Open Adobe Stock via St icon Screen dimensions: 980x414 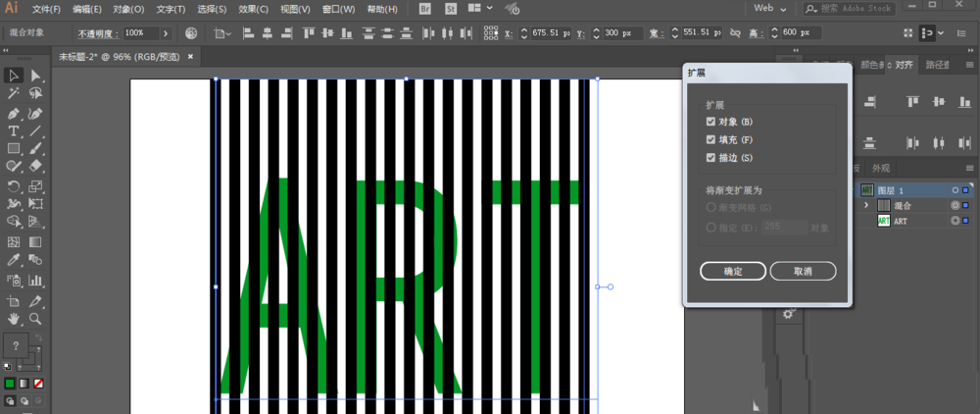450,9
